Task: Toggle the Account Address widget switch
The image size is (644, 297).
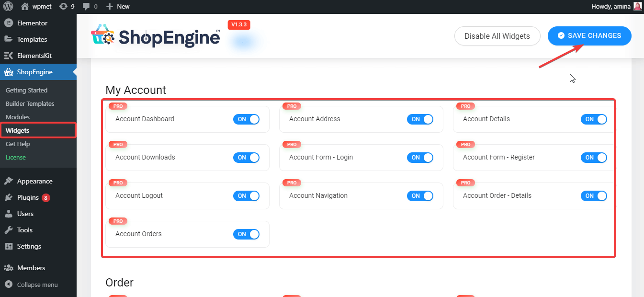Action: 420,119
